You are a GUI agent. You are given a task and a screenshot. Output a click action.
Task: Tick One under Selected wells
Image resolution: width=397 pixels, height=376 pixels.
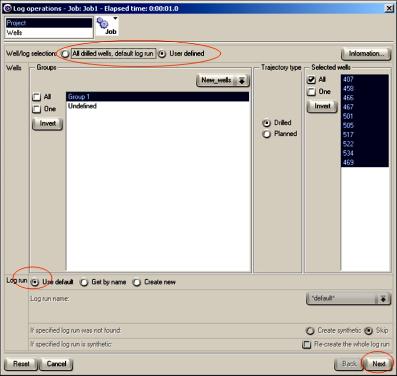[311, 92]
